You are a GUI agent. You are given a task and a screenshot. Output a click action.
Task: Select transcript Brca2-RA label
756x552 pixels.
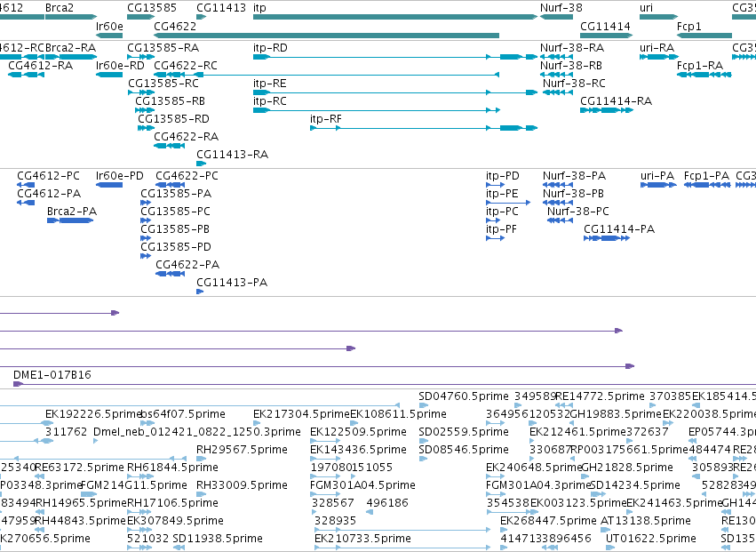pos(70,48)
